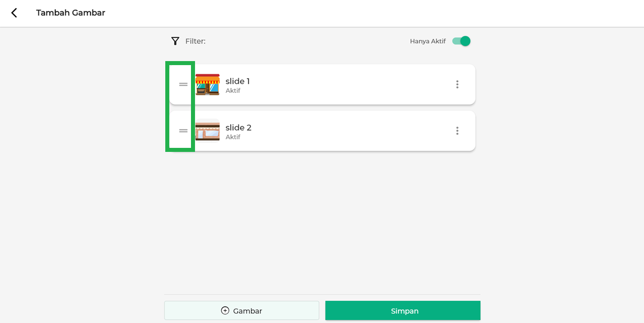This screenshot has width=644, height=323.
Task: Turn off the Hanya Aktif switch
Action: pyautogui.click(x=461, y=41)
